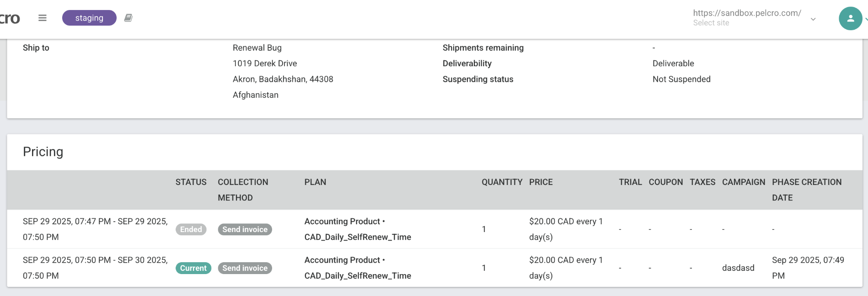Click the PHASE CREATION DATE column header
868x296 pixels.
806,190
